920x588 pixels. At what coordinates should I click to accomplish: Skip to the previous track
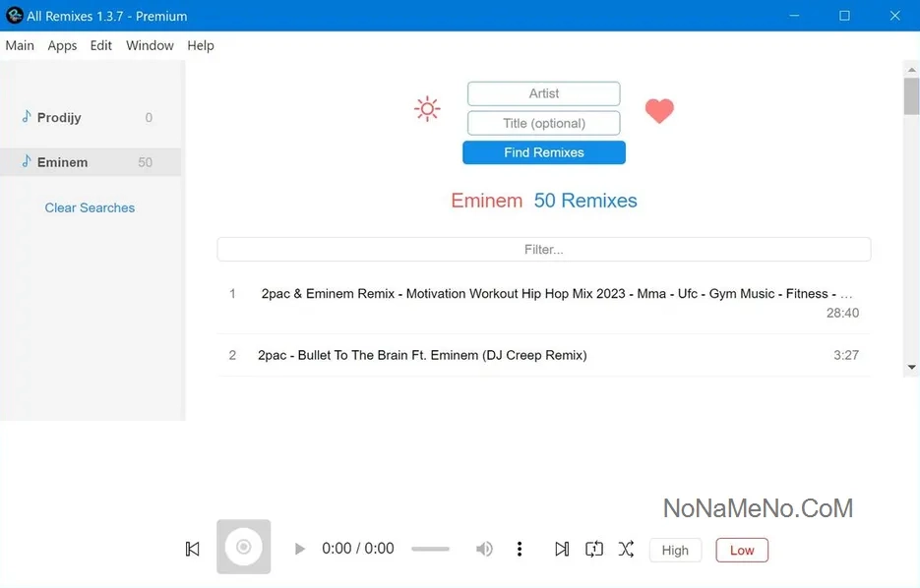click(x=193, y=549)
